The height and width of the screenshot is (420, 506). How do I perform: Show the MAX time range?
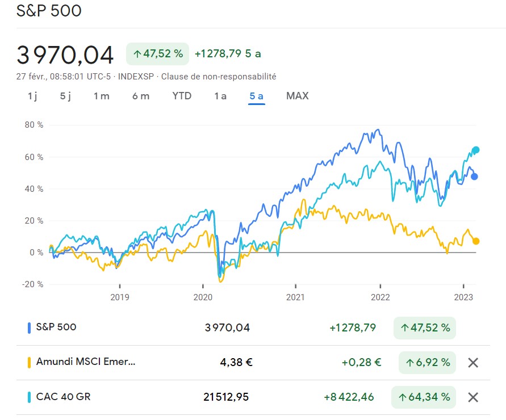tap(297, 96)
